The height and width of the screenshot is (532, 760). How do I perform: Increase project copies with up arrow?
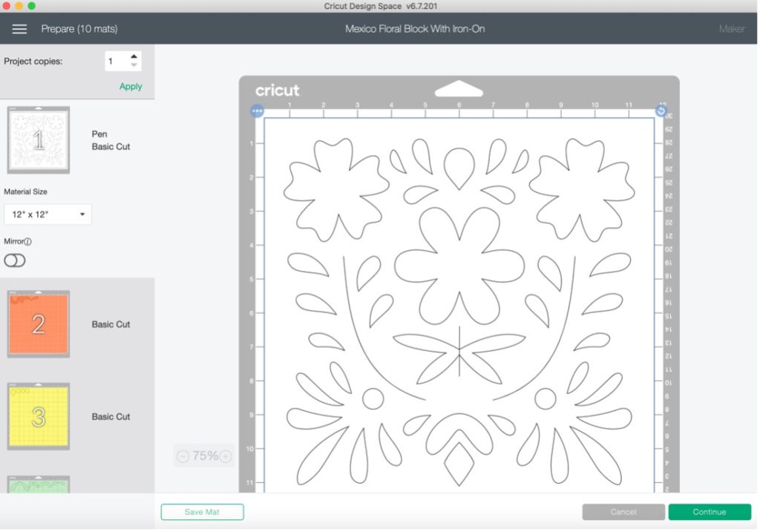[134, 56]
